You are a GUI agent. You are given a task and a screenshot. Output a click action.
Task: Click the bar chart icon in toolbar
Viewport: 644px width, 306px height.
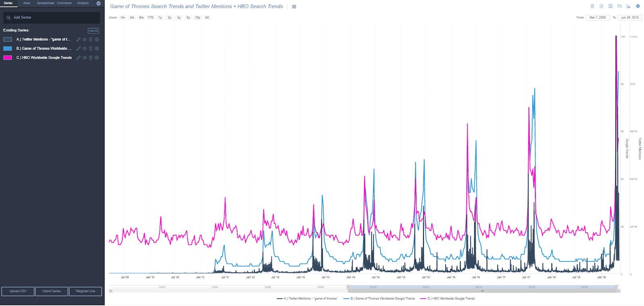click(628, 6)
